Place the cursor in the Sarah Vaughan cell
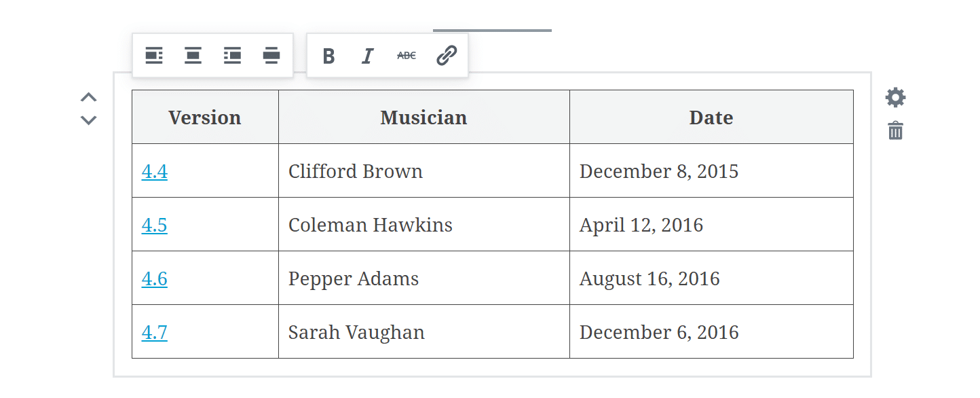 coord(356,332)
